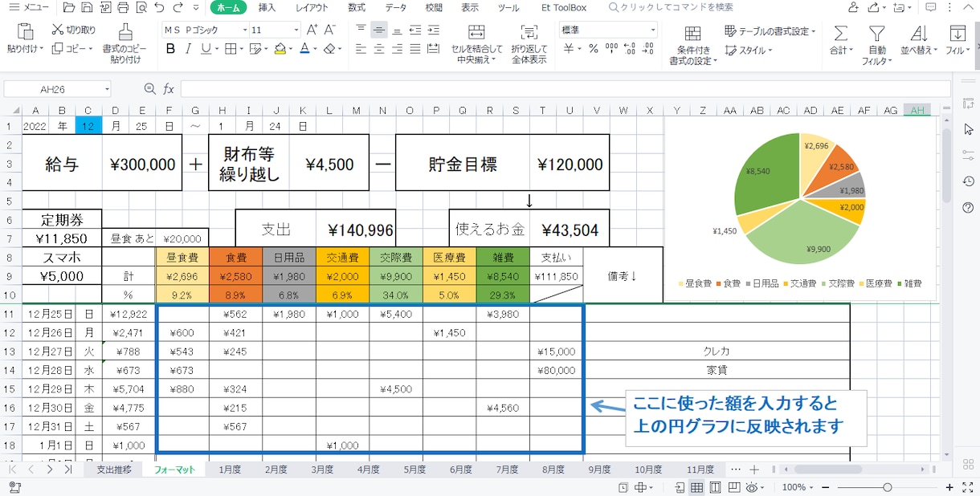Expand borders dropdown arrow
980x496 pixels.
coord(241,49)
